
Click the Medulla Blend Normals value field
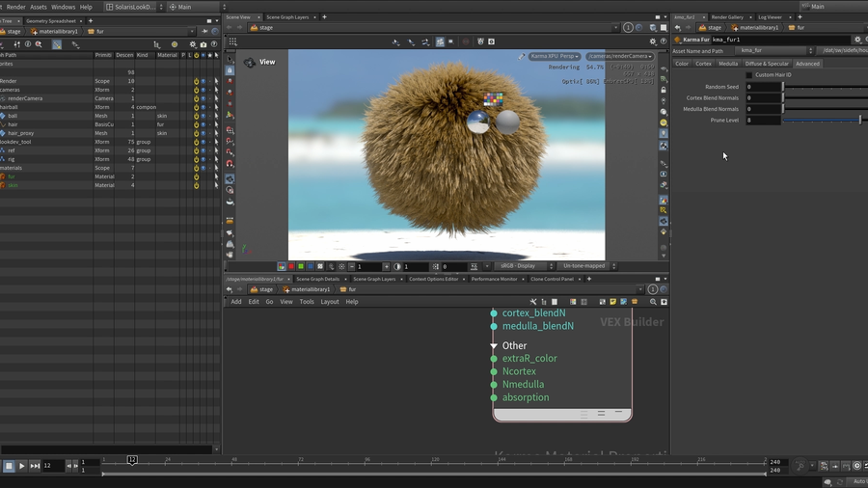point(762,109)
